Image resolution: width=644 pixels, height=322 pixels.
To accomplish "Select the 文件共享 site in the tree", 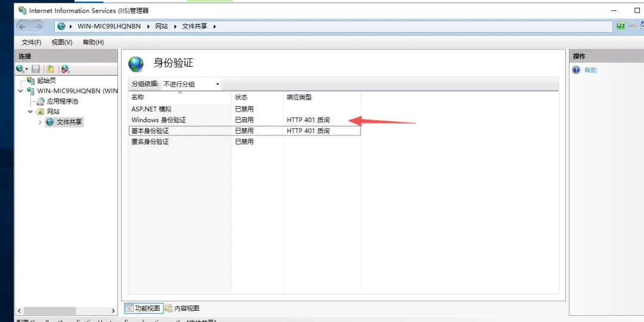I will (69, 122).
